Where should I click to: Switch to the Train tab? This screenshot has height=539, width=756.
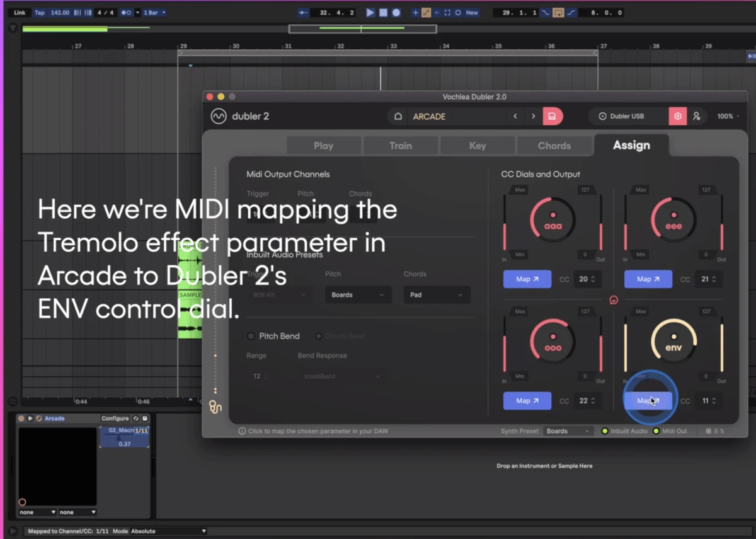point(401,146)
